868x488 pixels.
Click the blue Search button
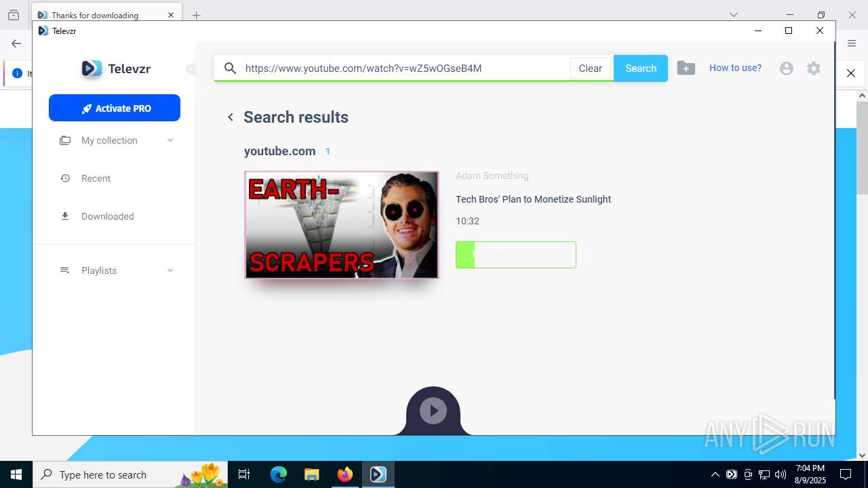641,68
